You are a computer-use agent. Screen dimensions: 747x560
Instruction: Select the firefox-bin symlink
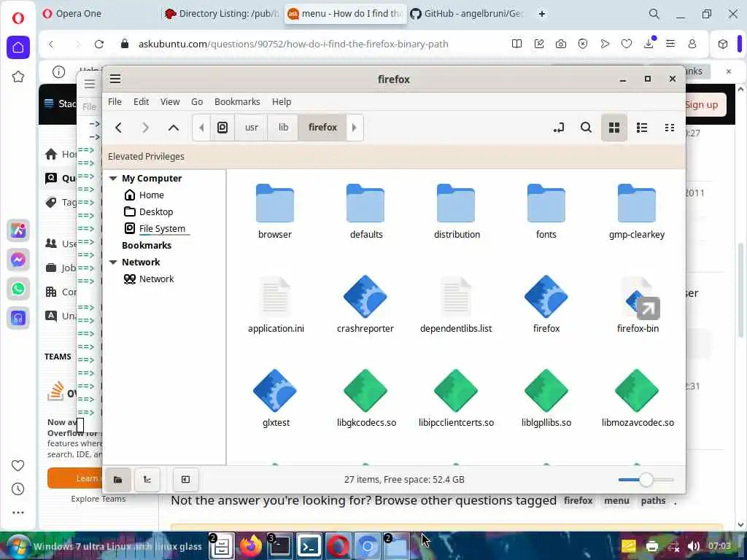click(638, 305)
